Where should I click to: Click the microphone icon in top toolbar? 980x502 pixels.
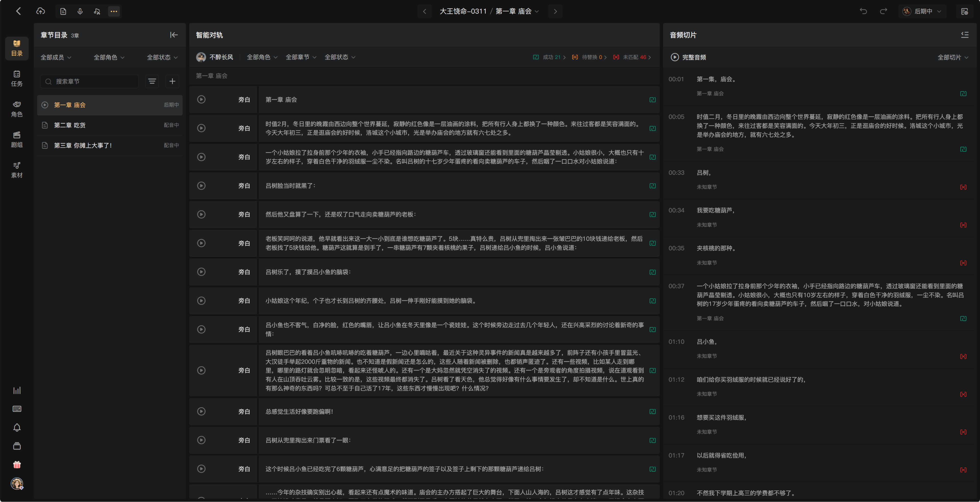(x=80, y=11)
